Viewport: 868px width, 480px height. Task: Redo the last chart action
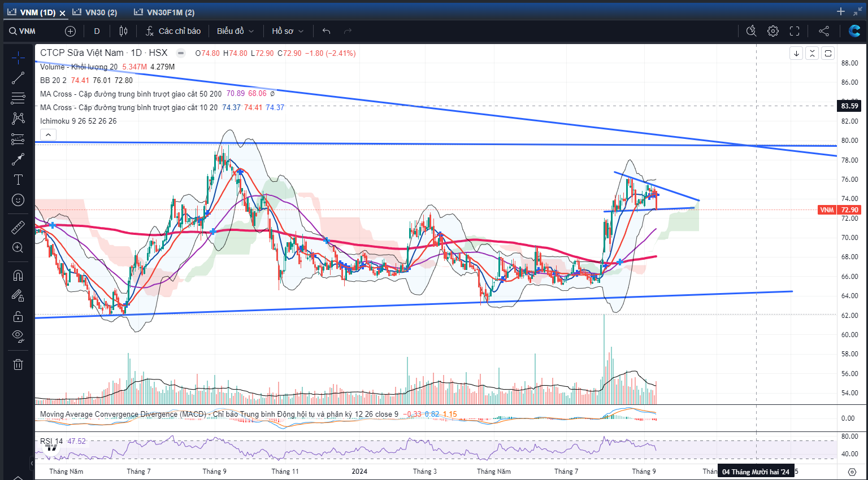pyautogui.click(x=348, y=31)
